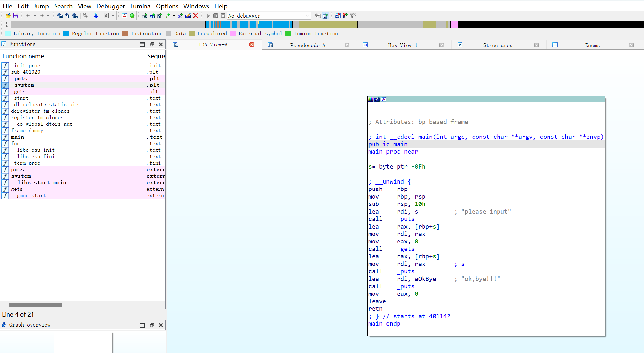Select the main function in list
The image size is (644, 353).
point(83,137)
